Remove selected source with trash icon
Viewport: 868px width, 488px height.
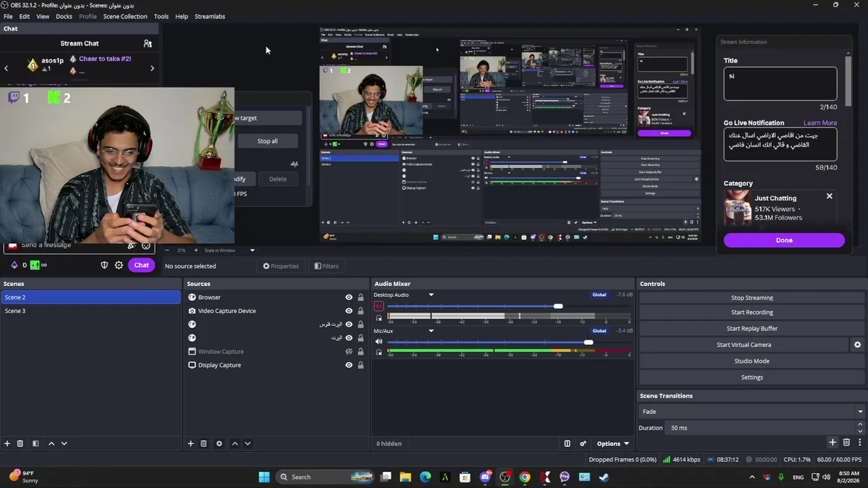point(203,443)
